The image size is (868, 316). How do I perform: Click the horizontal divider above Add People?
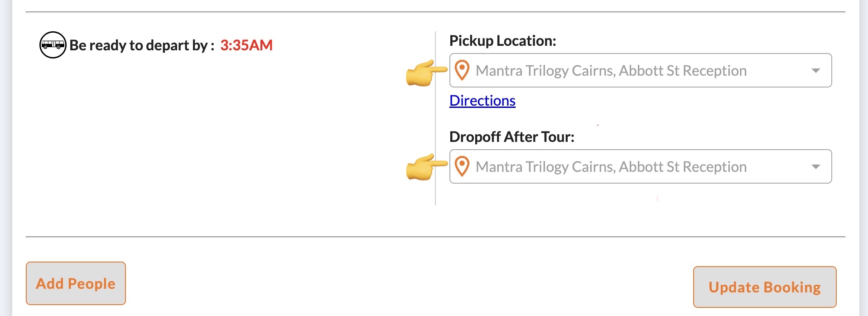coord(435,237)
